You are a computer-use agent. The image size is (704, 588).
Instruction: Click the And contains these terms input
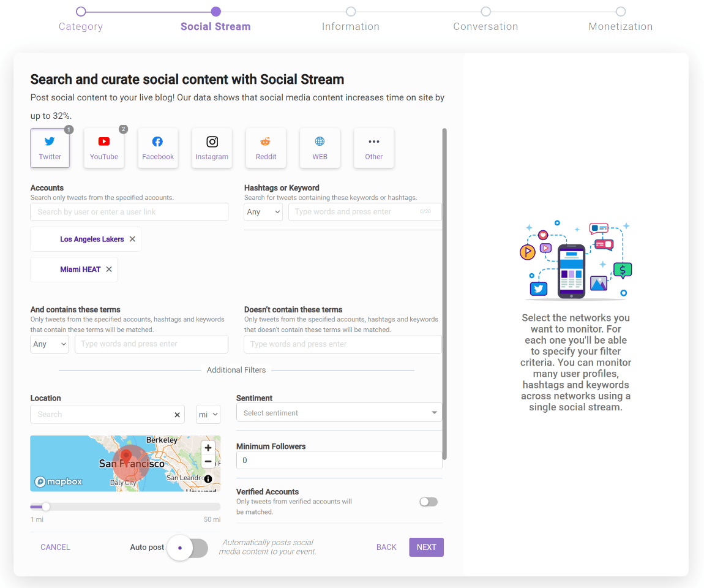(x=151, y=344)
